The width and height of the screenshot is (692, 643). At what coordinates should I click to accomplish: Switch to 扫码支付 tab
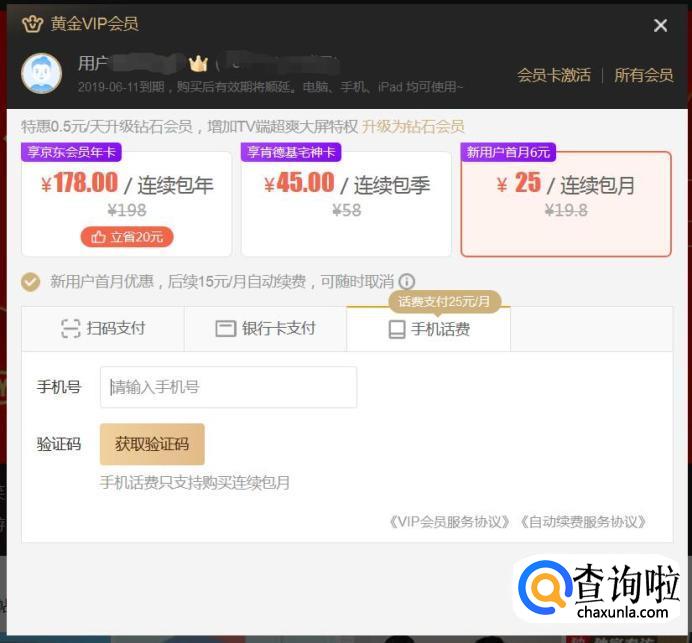tap(103, 329)
